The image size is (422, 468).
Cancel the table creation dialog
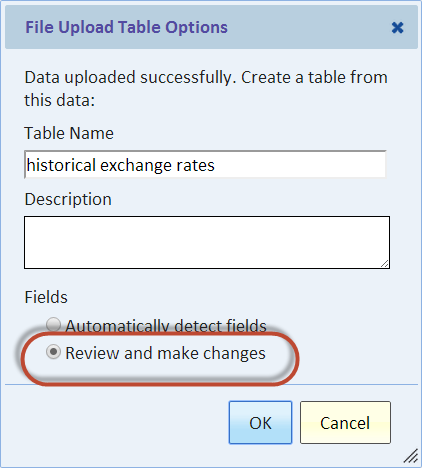coord(345,422)
